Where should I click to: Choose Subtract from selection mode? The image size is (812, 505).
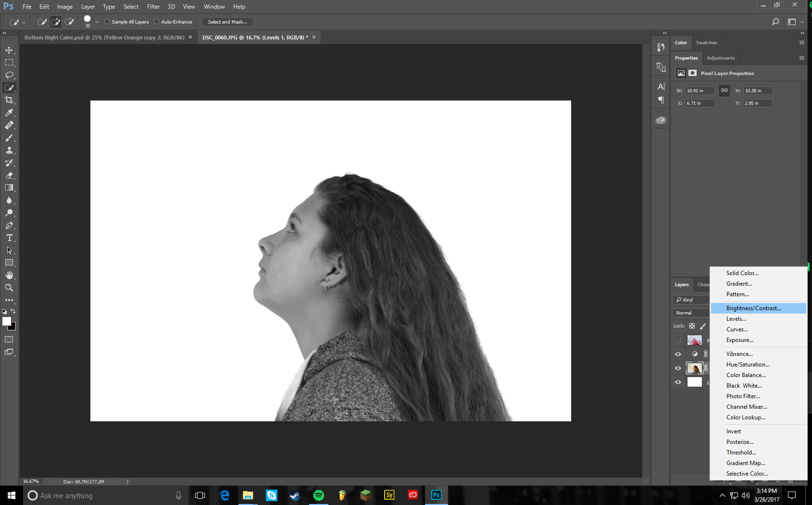(69, 22)
